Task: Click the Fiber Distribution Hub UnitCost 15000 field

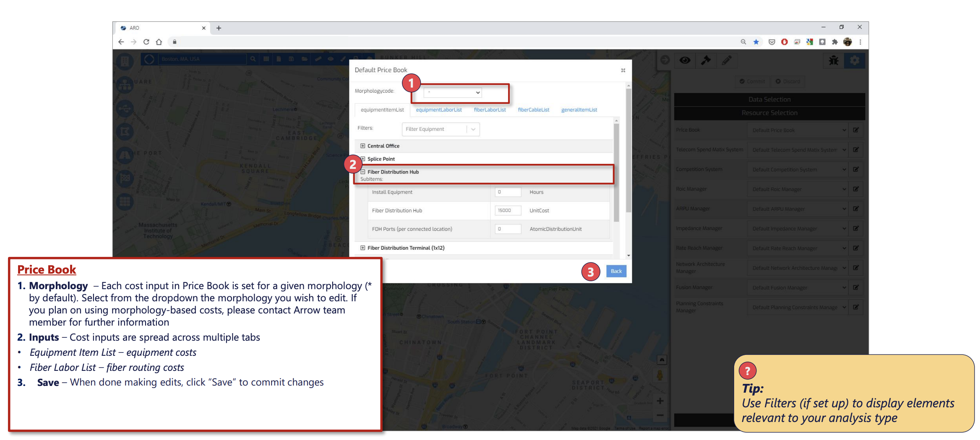Action: pos(508,210)
